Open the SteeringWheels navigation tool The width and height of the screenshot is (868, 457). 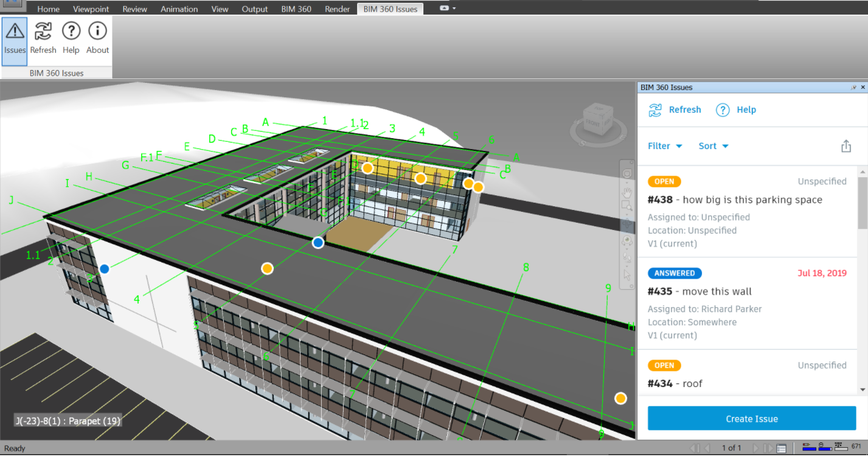(627, 173)
